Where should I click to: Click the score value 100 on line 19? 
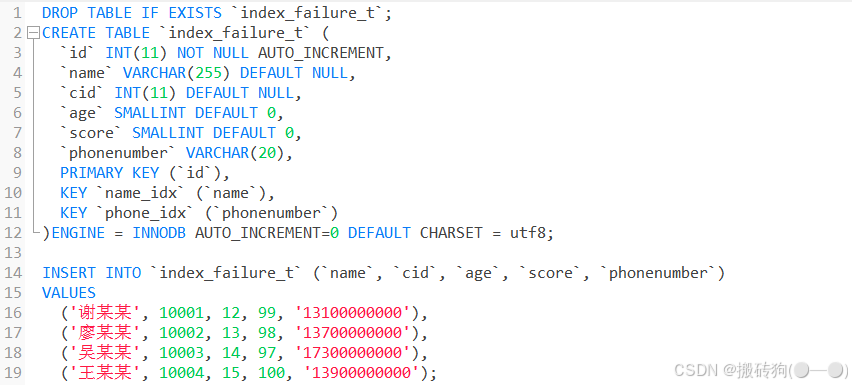[x=271, y=373]
